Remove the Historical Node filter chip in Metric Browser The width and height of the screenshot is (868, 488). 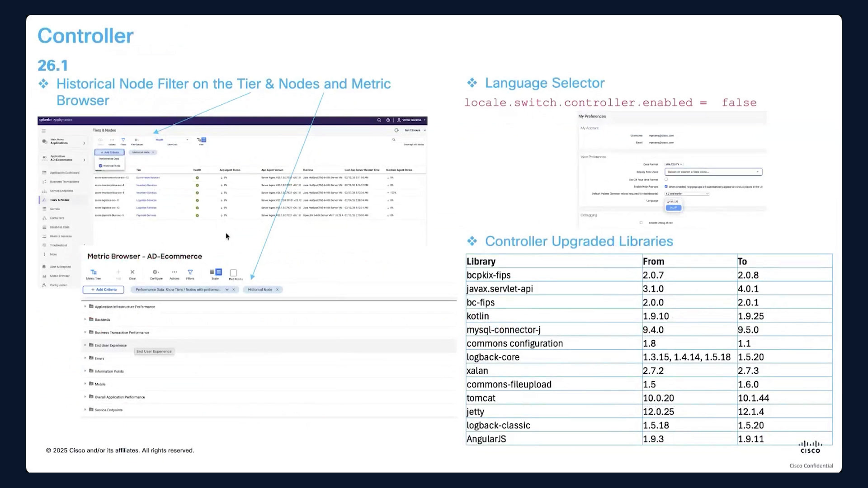(277, 290)
